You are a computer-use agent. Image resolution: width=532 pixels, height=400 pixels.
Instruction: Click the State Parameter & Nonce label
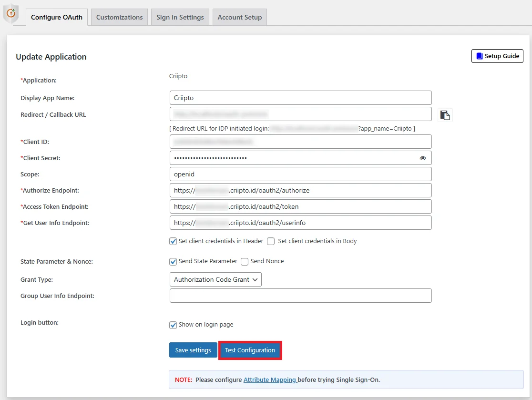pos(57,262)
